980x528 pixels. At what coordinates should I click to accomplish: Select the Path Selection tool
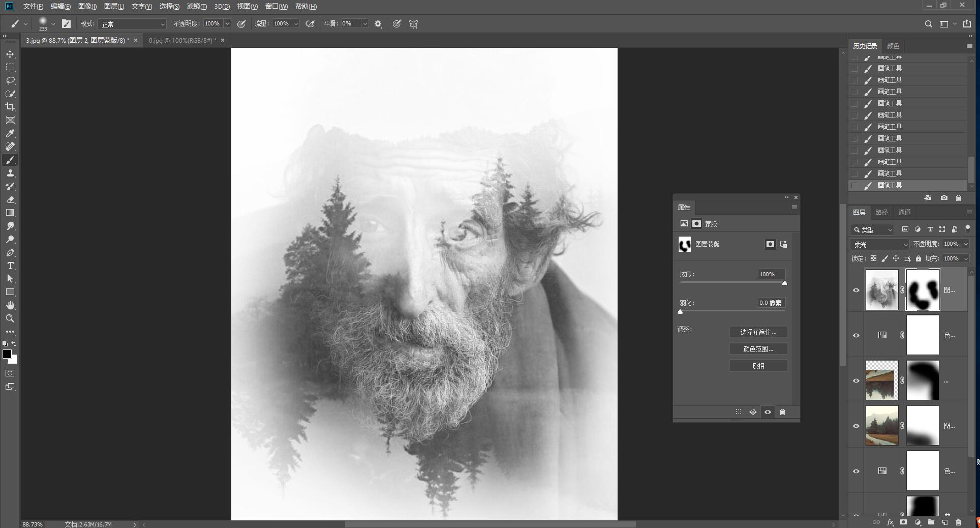pos(10,279)
